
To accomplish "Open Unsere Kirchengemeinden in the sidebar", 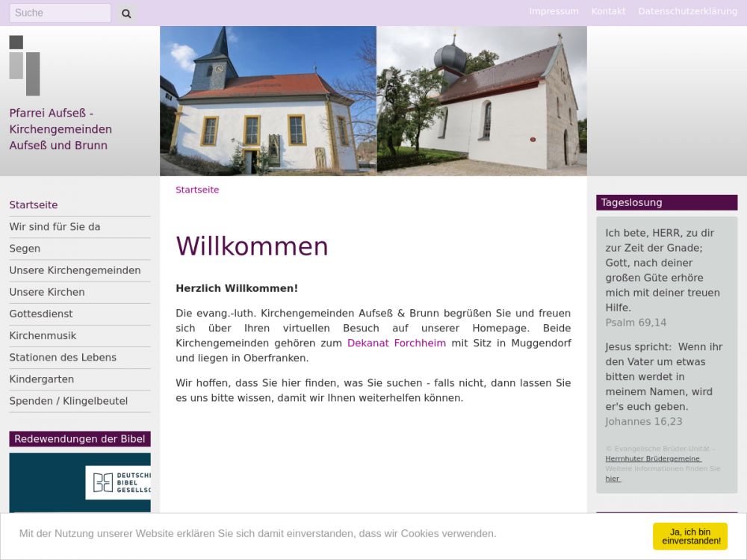I will 75,270.
